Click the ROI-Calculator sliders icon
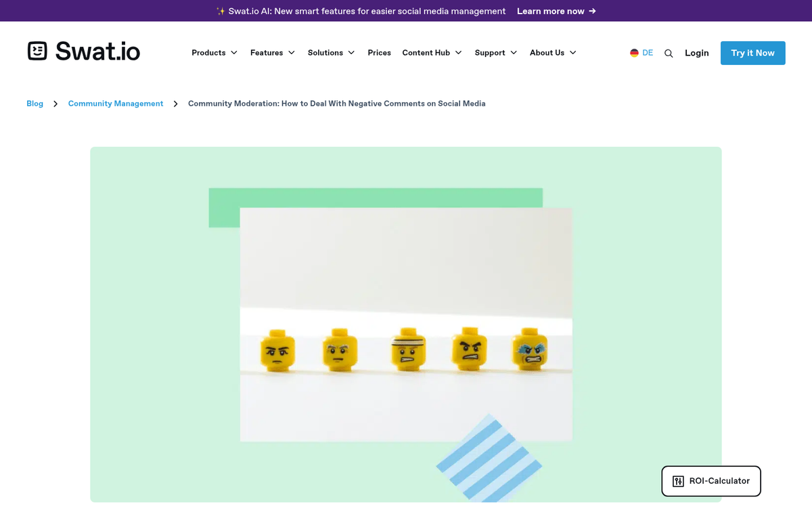 tap(678, 481)
